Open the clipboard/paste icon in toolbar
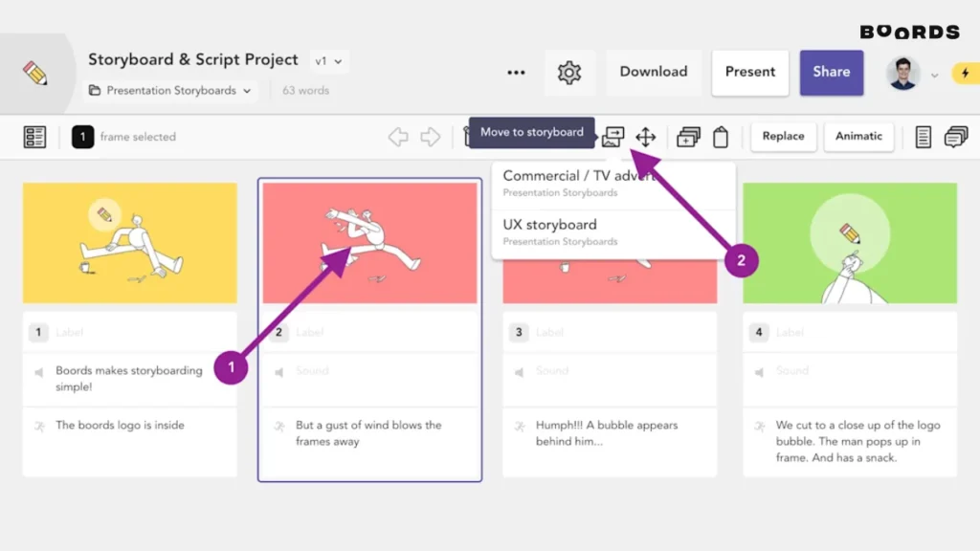This screenshot has width=980, height=551. pyautogui.click(x=719, y=137)
